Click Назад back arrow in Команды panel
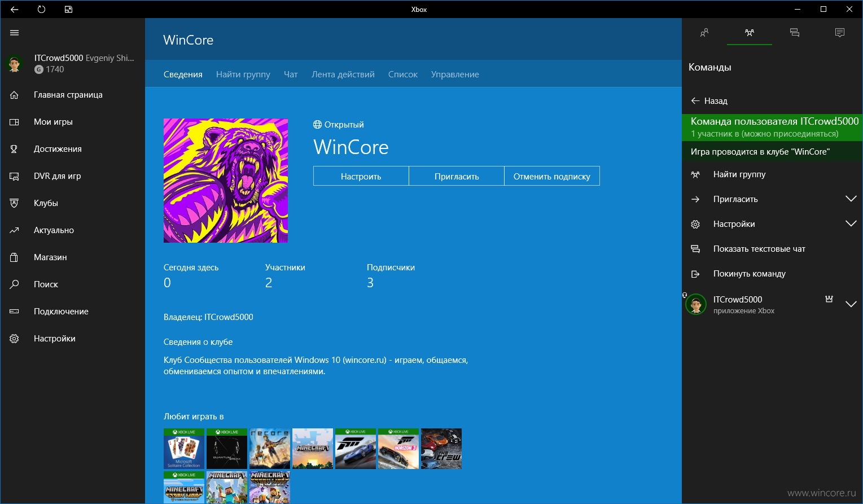863x504 pixels. [x=709, y=101]
